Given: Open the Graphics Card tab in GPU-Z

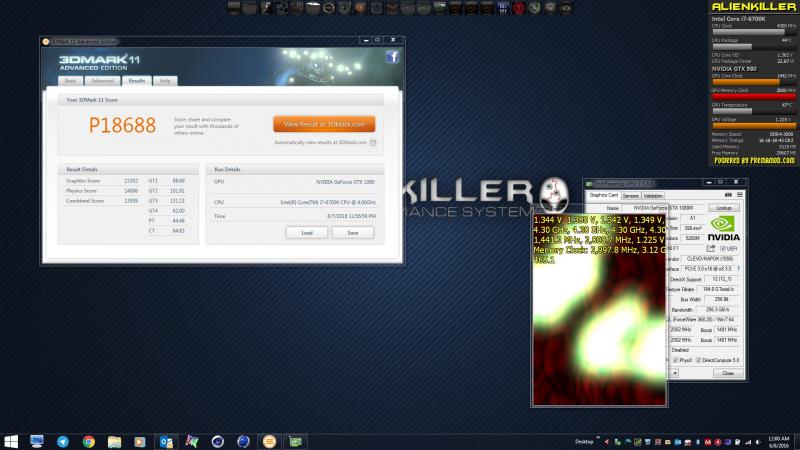Looking at the screenshot, I should (604, 195).
